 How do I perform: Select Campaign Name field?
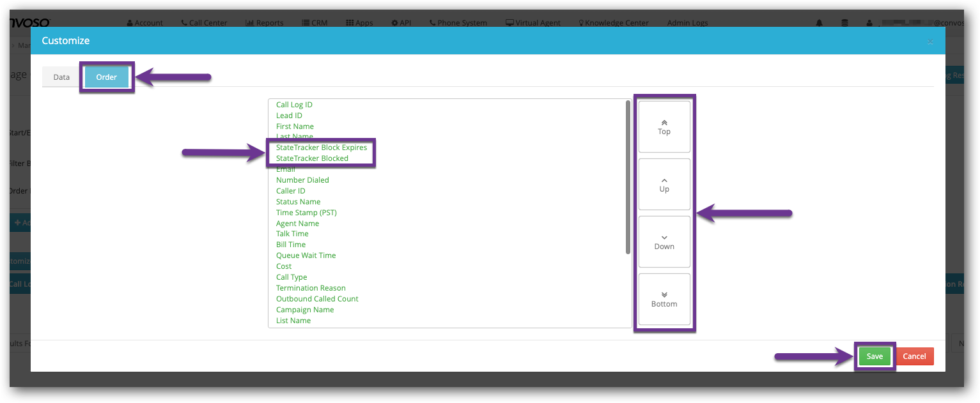pos(305,310)
